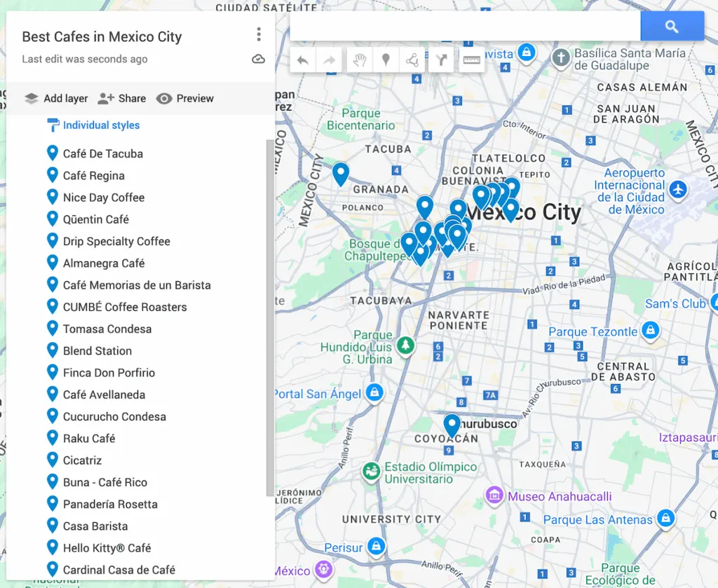Click the Estadio Olímpico Universitario stadium icon
This screenshot has height=588, width=718.
coord(371,472)
